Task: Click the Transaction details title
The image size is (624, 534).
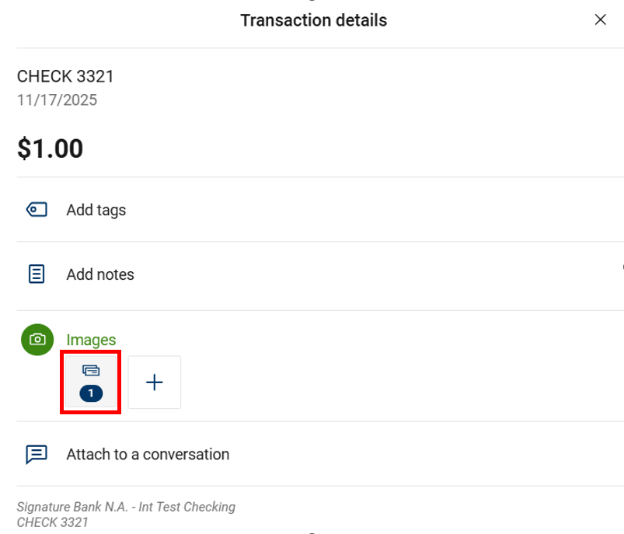Action: coord(313,20)
